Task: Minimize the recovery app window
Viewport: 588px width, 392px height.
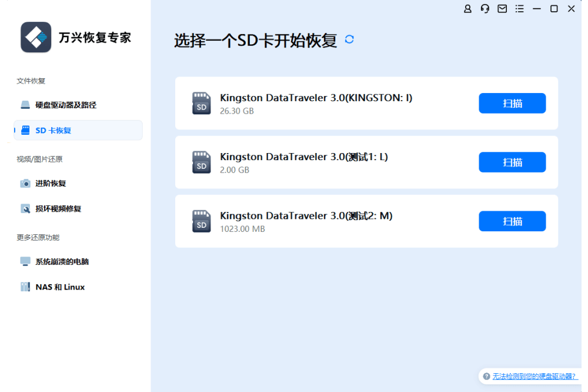Action: pos(537,9)
